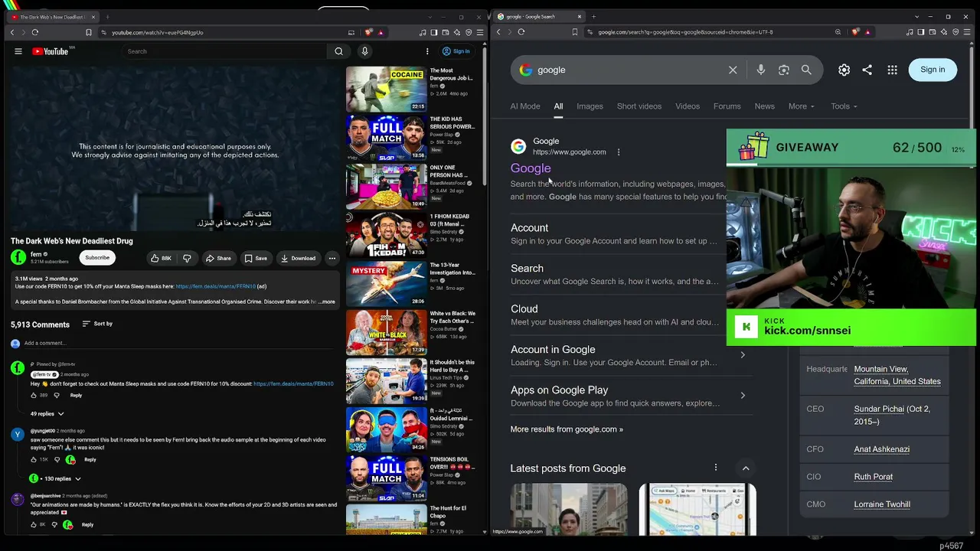Reload the YouTube browser page
Viewport: 980px width, 551px height.
tap(35, 32)
